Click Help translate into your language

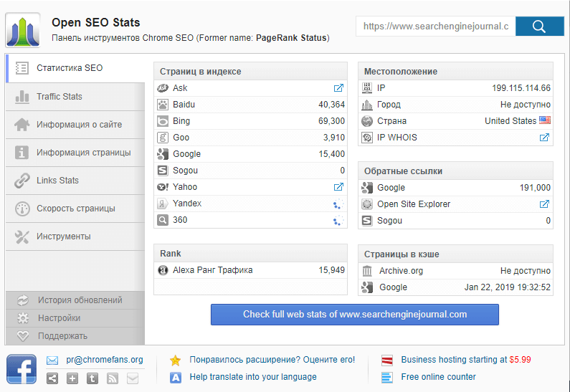pyautogui.click(x=253, y=377)
